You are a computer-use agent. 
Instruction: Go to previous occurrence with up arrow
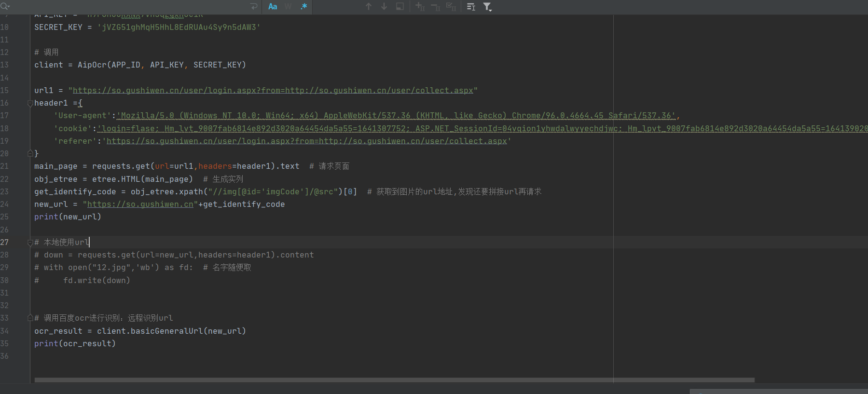[369, 7]
